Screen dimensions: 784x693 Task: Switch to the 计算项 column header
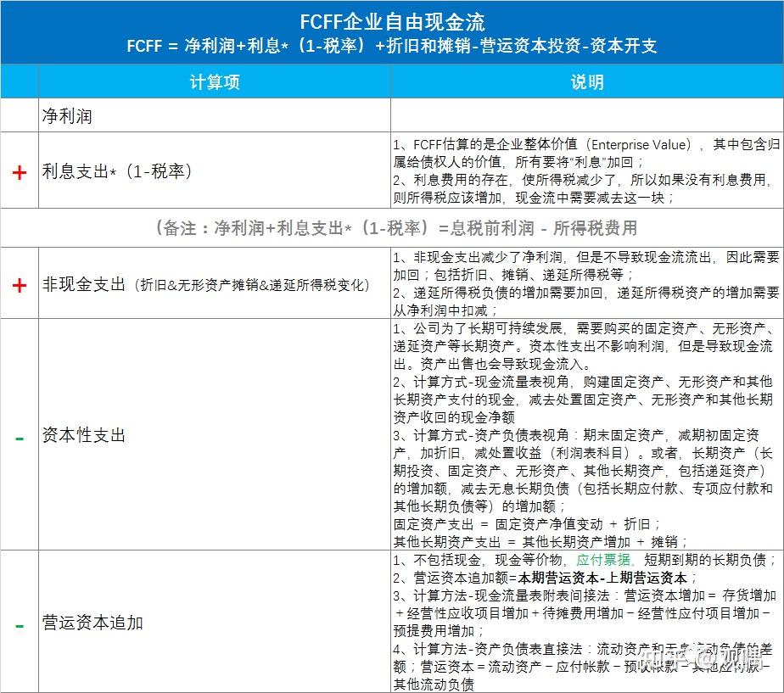[213, 81]
